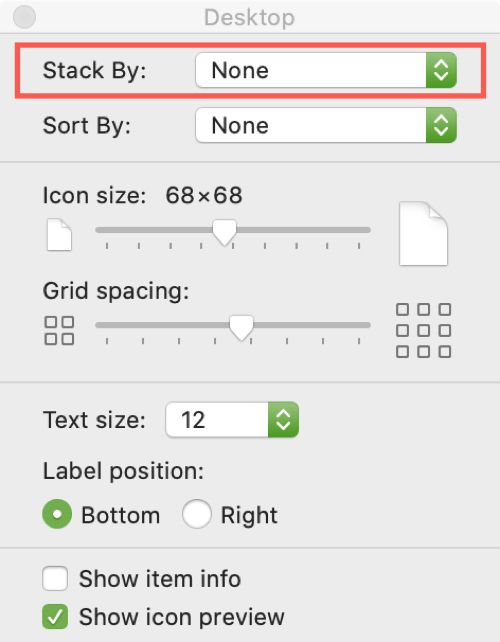Screen dimensions: 500x642
Task: Click the Icon size slider thumb
Action: pyautogui.click(x=224, y=232)
